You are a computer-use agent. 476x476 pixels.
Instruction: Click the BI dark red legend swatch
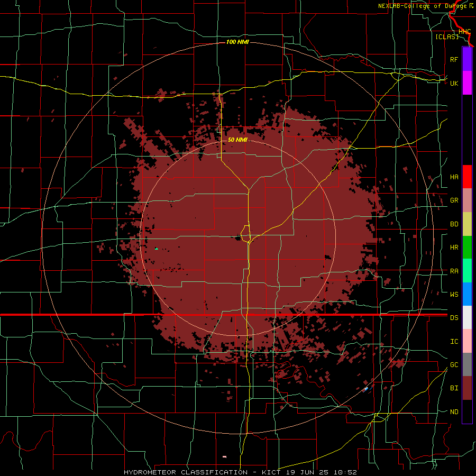pos(467,388)
